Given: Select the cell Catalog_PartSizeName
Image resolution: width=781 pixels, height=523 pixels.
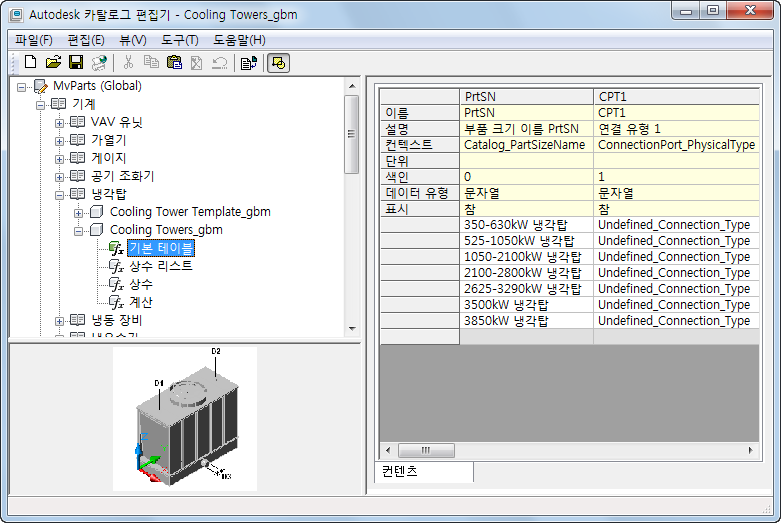Looking at the screenshot, I should pos(526,144).
